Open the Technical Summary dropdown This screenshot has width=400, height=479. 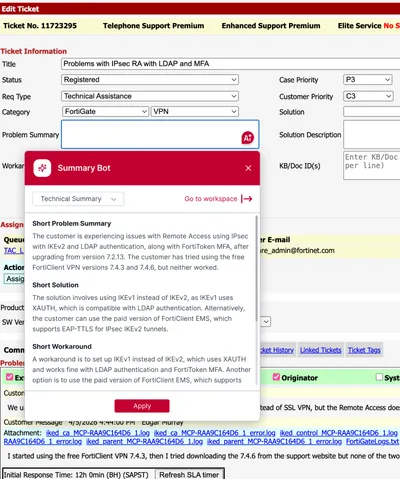(78, 199)
